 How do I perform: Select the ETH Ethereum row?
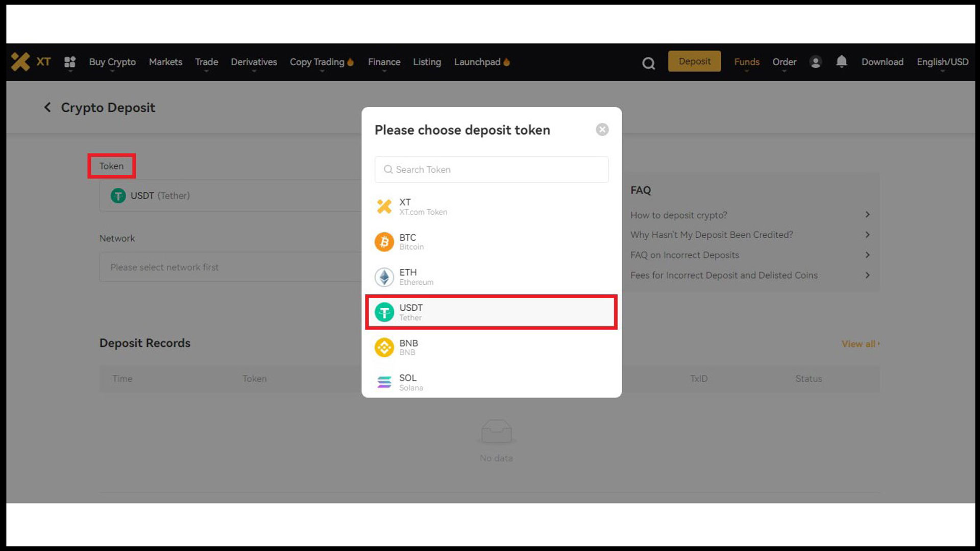(492, 277)
